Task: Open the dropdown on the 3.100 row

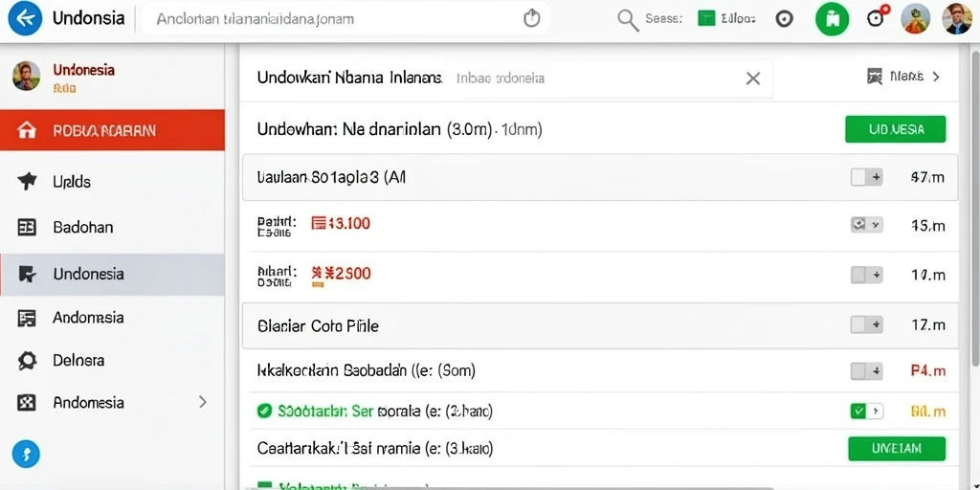Action: point(866,224)
